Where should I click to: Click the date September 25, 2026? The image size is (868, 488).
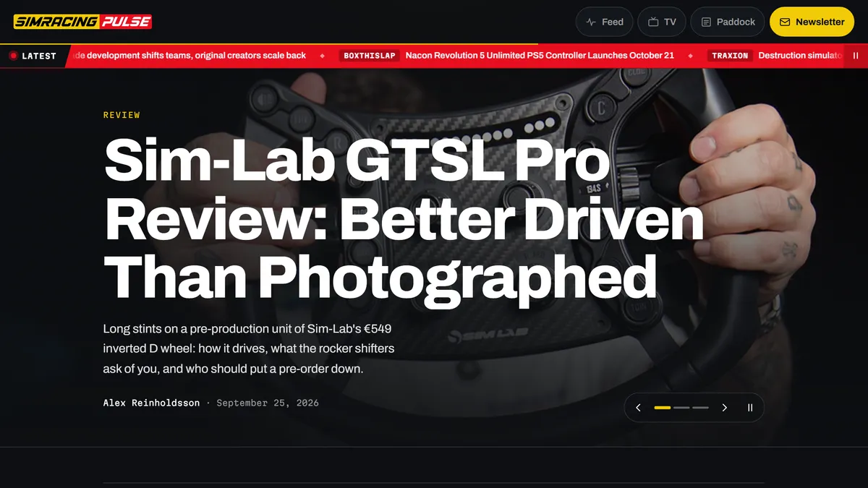click(x=268, y=403)
